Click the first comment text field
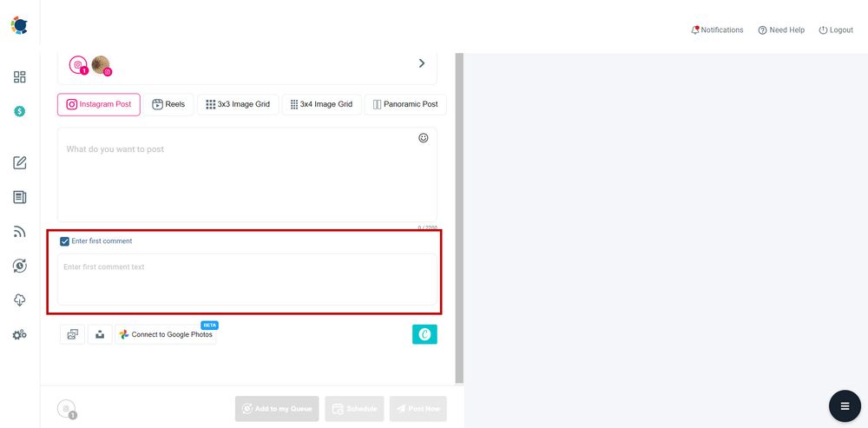The width and height of the screenshot is (868, 428). coord(247,280)
